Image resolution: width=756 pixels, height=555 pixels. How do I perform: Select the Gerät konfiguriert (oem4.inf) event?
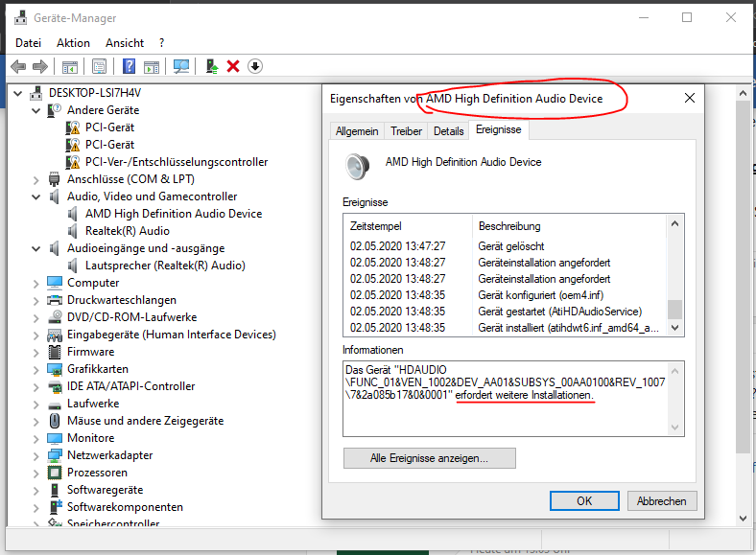[x=505, y=295]
